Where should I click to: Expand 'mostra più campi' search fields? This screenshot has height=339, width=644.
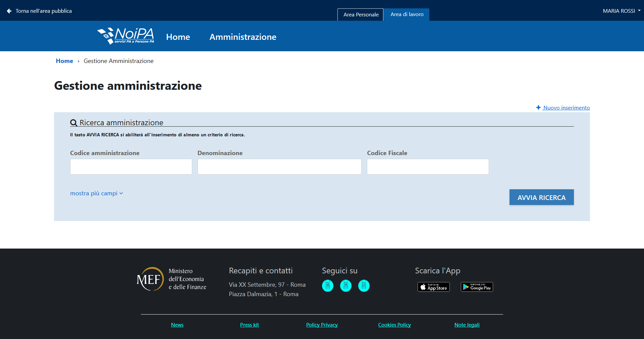click(x=97, y=193)
